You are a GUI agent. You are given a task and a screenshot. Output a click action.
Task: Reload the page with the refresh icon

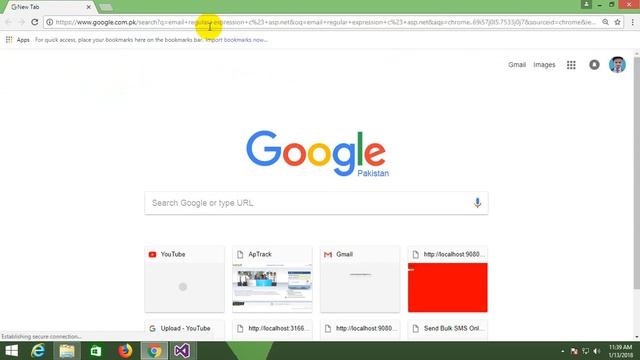tap(35, 22)
